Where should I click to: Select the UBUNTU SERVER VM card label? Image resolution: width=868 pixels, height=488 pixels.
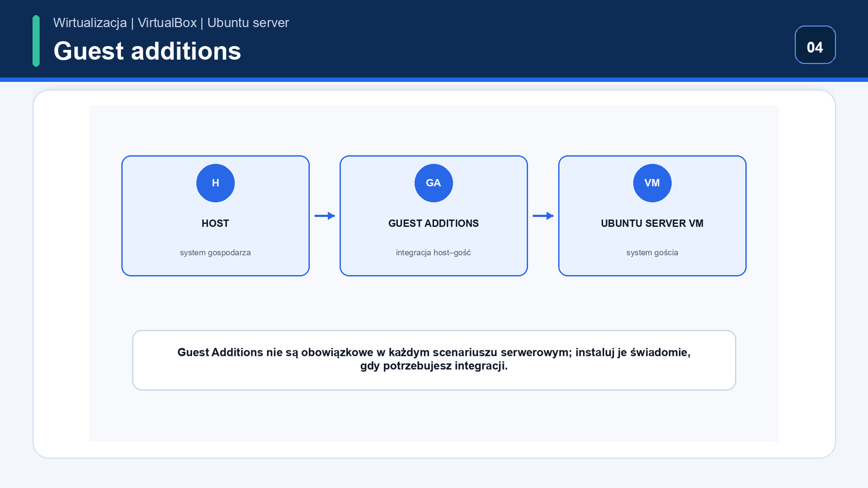(652, 223)
